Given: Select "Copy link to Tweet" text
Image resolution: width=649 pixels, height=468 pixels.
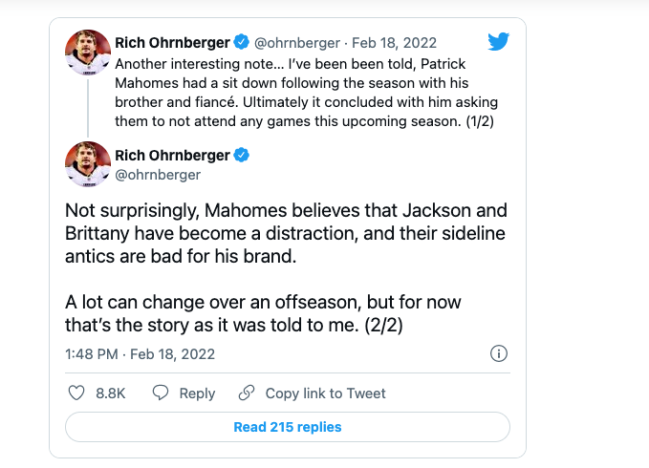Looking at the screenshot, I should (325, 393).
